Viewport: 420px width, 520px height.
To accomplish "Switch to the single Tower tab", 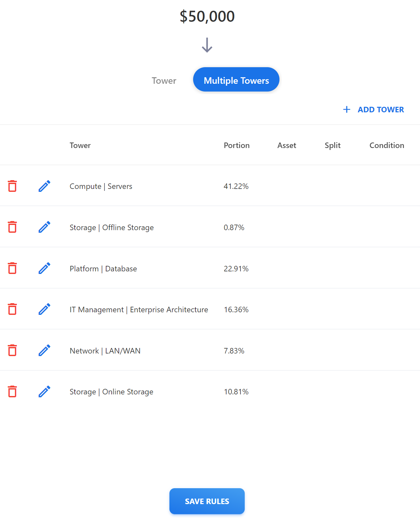I will pyautogui.click(x=164, y=80).
